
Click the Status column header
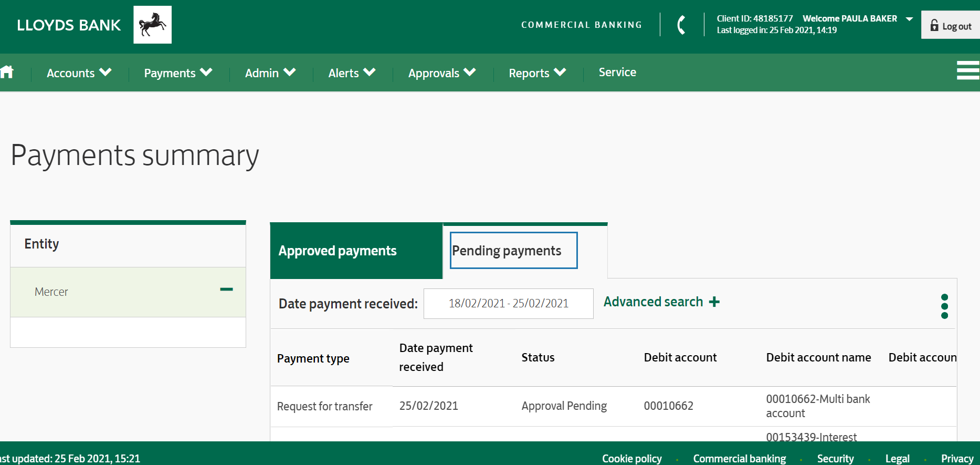pos(538,357)
